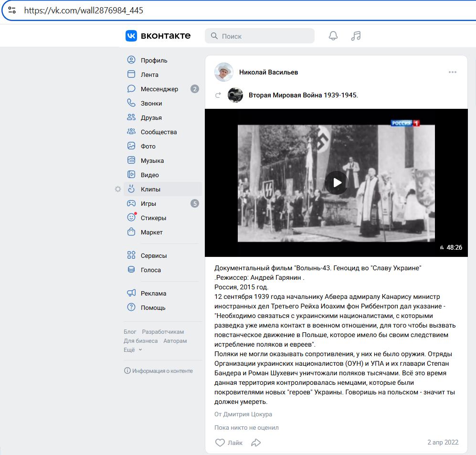This screenshot has width=476, height=455.
Task: Click the Сервисы grid icon
Action: [131, 255]
